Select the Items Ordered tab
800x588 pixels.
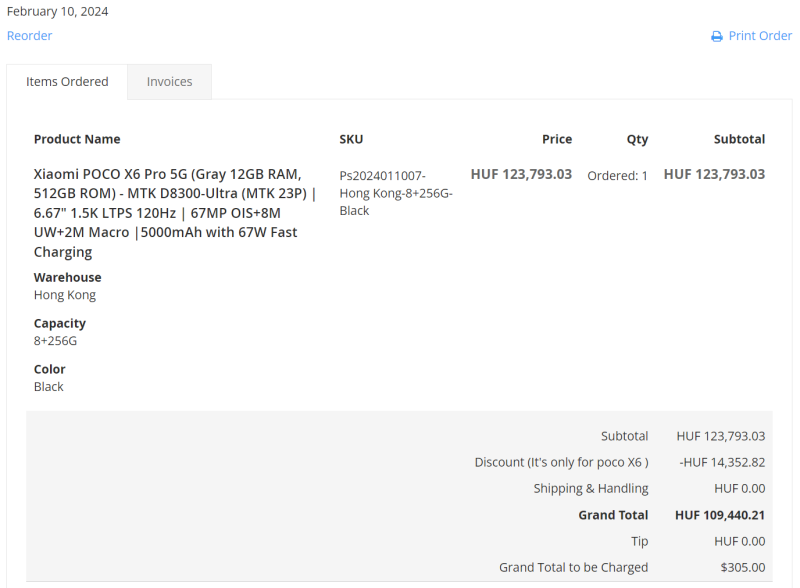point(67,82)
